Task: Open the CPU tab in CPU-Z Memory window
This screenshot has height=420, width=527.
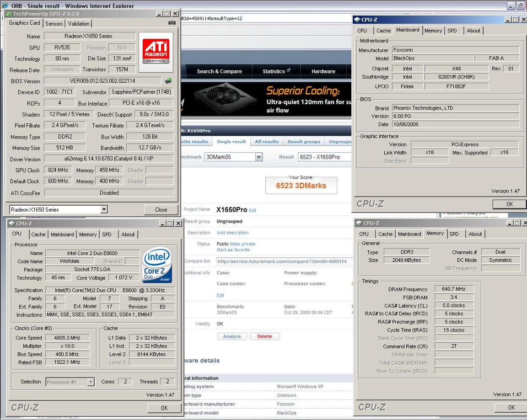Action: pos(364,234)
